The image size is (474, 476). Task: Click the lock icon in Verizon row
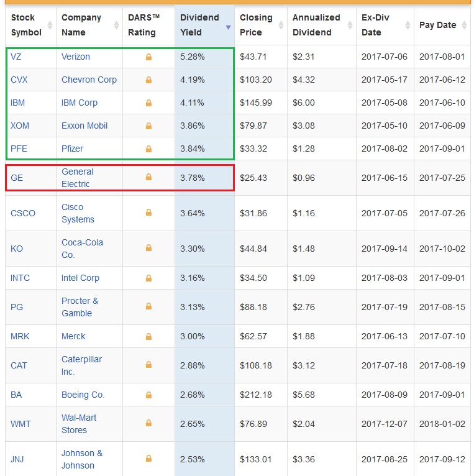[148, 57]
